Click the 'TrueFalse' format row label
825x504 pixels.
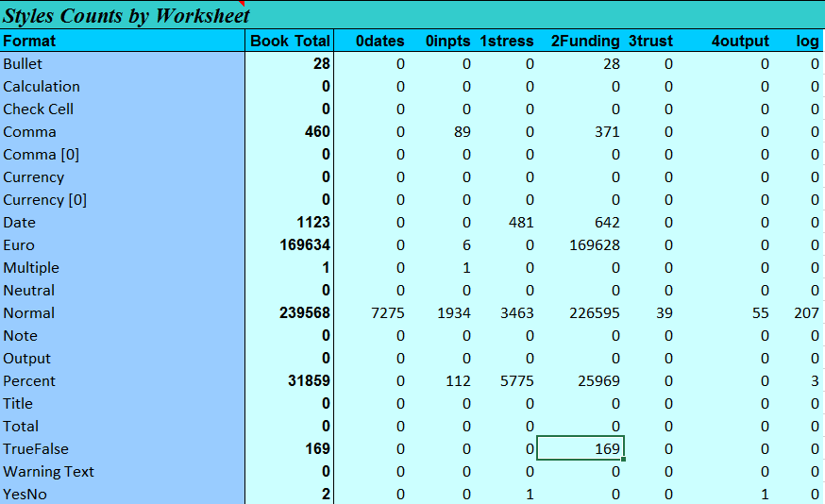pos(36,449)
